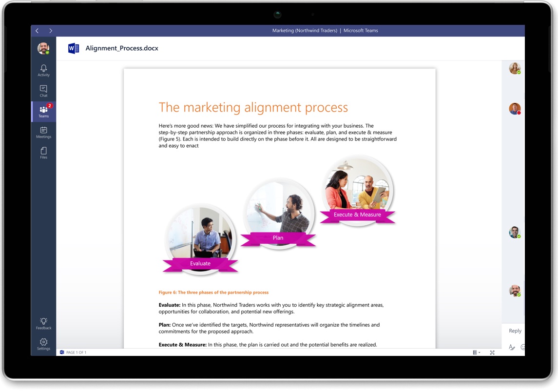Open the bearded man avatar above Reply
558x392 pixels.
click(x=515, y=291)
